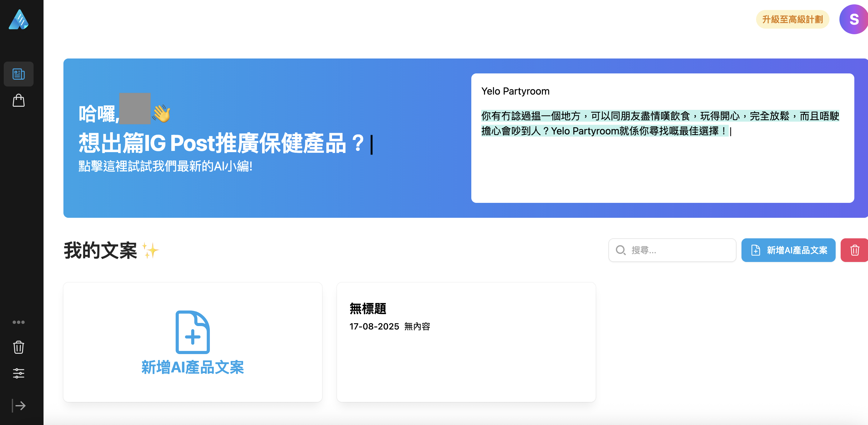Image resolution: width=868 pixels, height=425 pixels.
Task: Click 升級至高級計劃 upgrade button
Action: pyautogui.click(x=792, y=19)
